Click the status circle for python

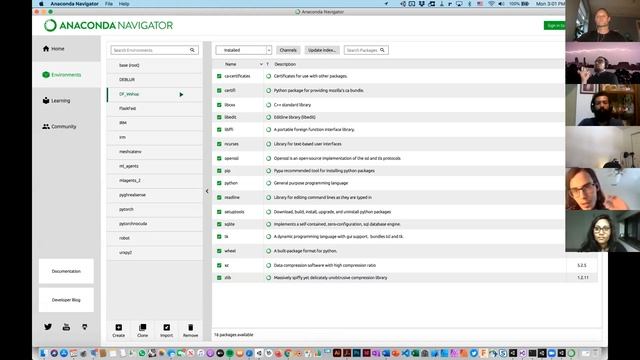tap(269, 183)
